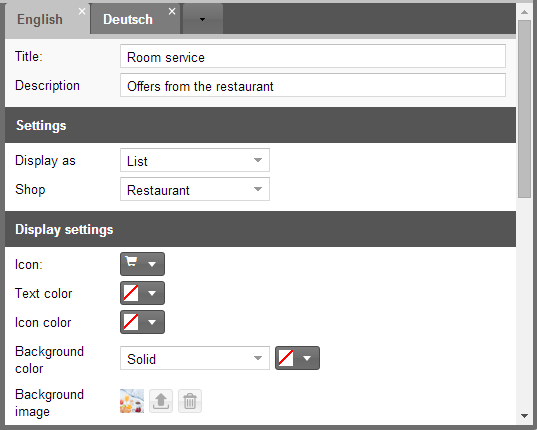Open the Shop Restaurant dropdown

point(195,189)
